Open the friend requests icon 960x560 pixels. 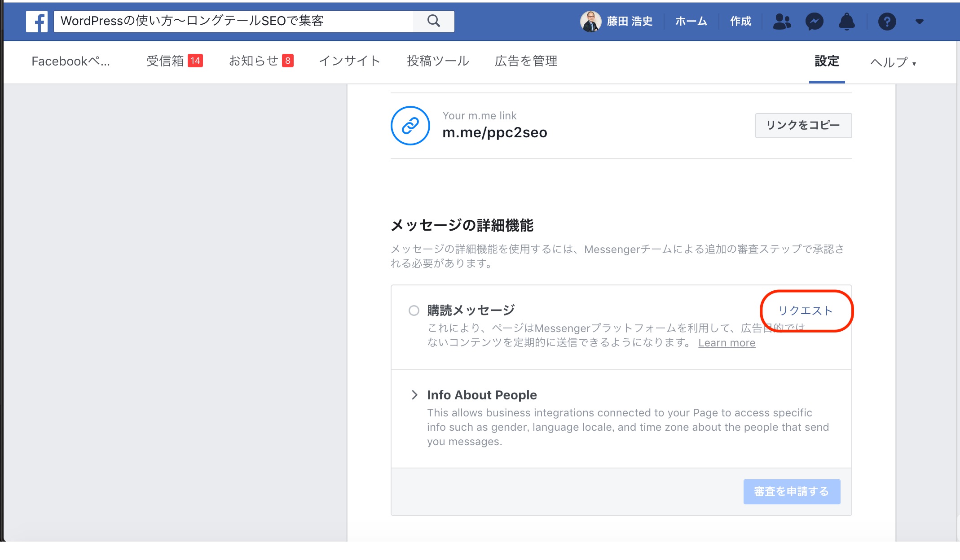click(782, 21)
